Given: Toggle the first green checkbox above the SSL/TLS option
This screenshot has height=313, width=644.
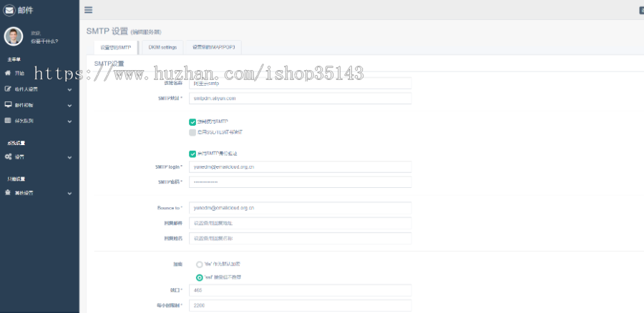Looking at the screenshot, I should (192, 122).
